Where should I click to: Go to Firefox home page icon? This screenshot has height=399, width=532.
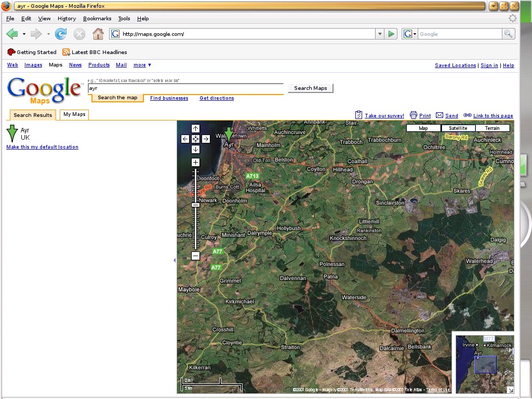click(98, 34)
